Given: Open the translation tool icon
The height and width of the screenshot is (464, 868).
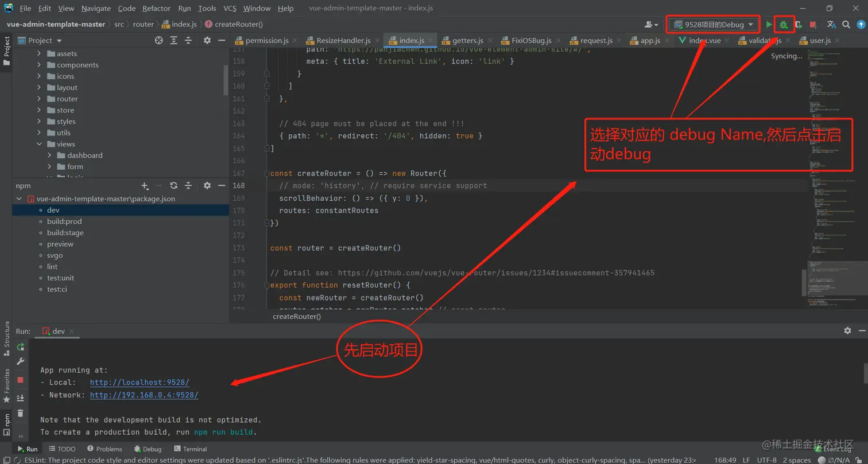Looking at the screenshot, I should (x=831, y=24).
